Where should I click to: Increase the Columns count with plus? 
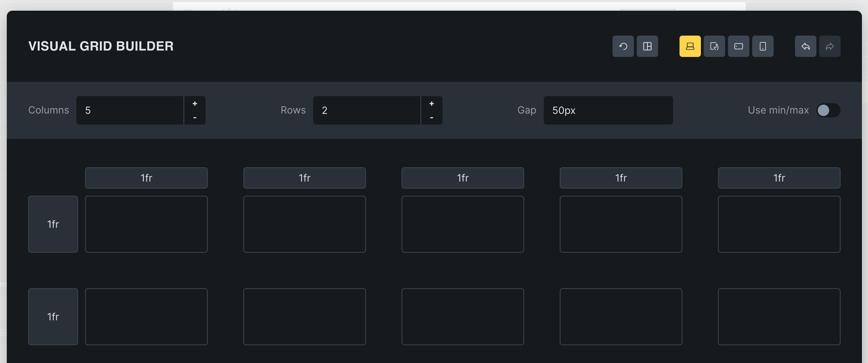195,104
